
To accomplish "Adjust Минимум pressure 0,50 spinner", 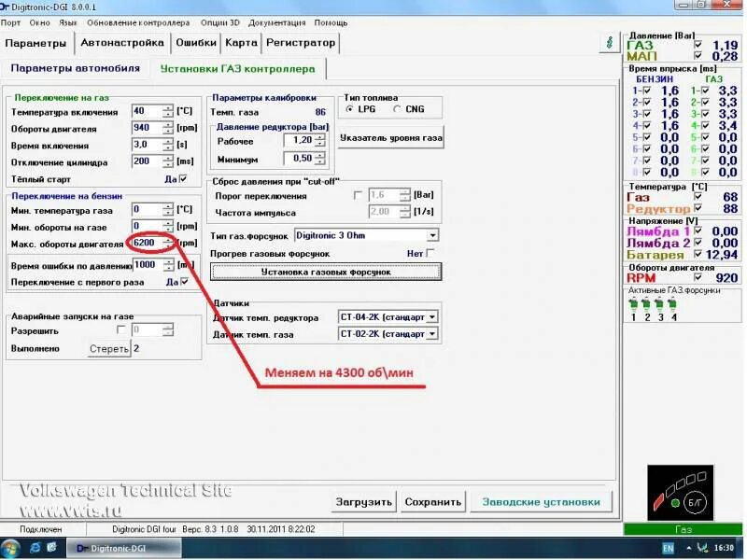I will click(x=319, y=159).
